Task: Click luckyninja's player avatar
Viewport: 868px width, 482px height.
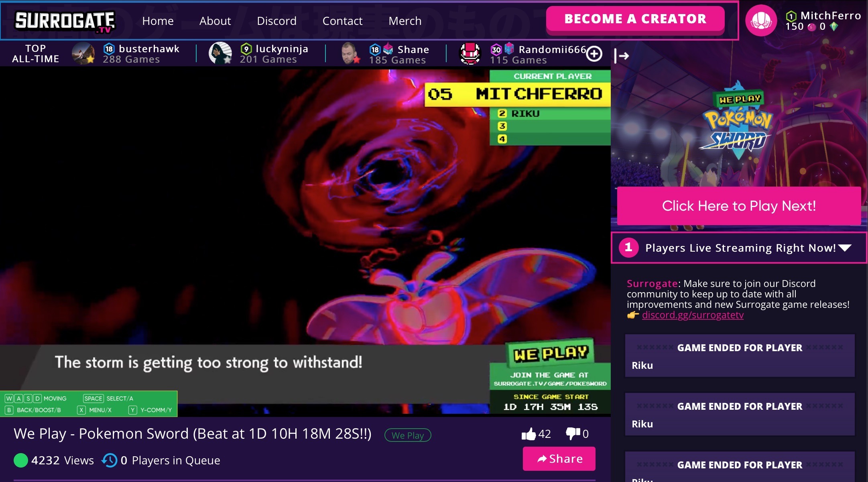Action: tap(220, 53)
